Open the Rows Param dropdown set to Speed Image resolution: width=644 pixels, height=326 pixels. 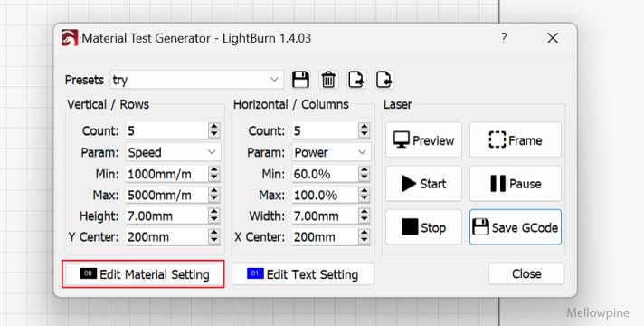[173, 152]
